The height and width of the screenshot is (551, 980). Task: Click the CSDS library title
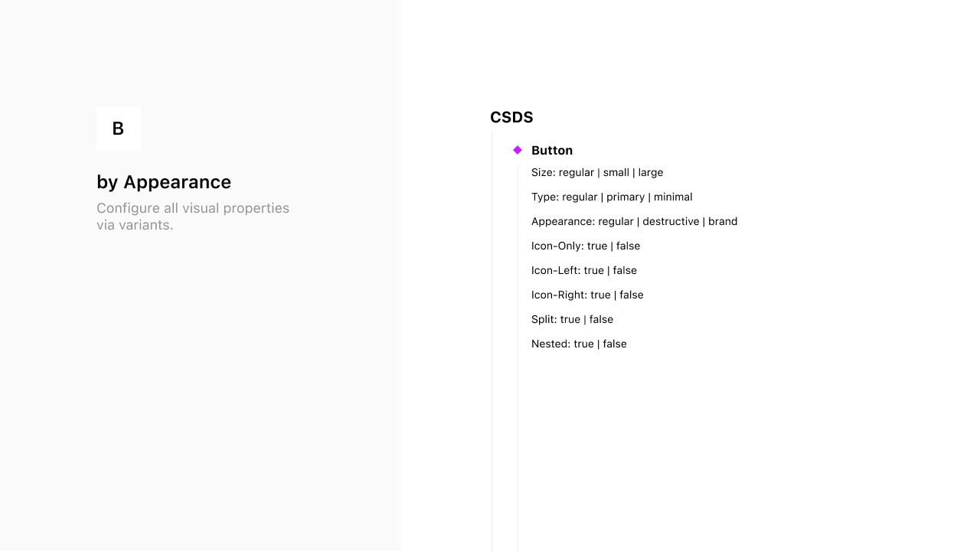point(511,117)
